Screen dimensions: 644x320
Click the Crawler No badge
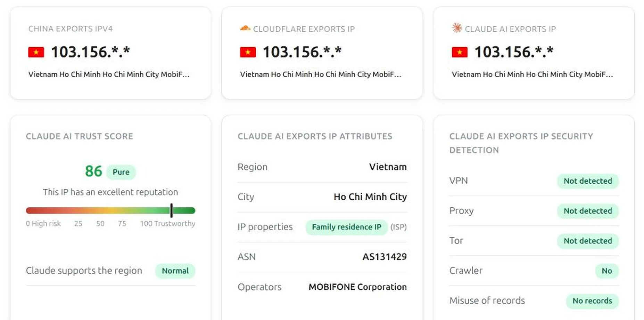[607, 271]
